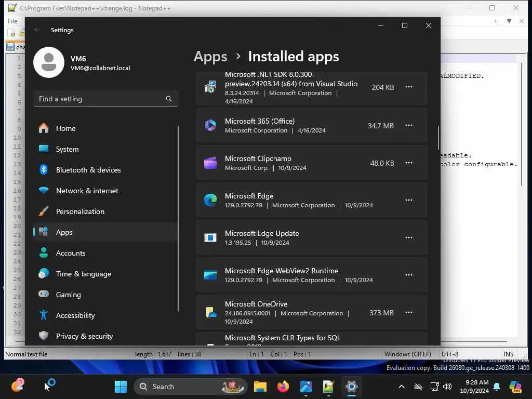532x399 pixels.
Task: Click Microsoft Clipchamp app name
Action: click(258, 158)
